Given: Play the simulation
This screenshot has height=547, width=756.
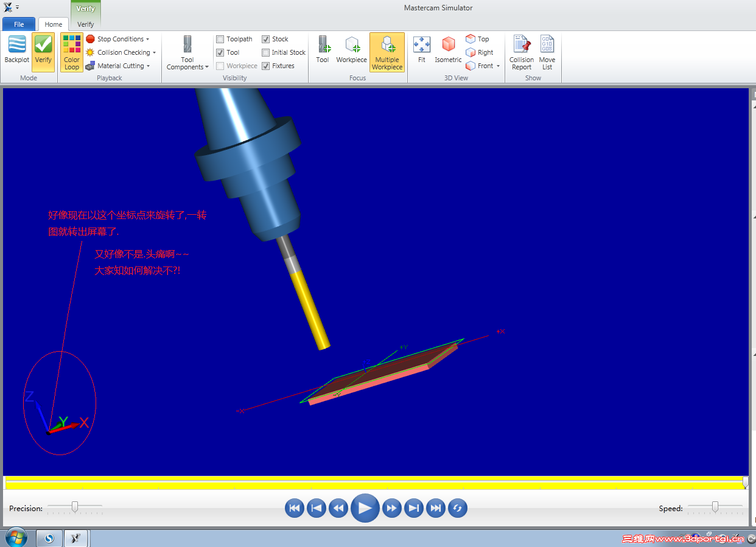Looking at the screenshot, I should coord(365,508).
